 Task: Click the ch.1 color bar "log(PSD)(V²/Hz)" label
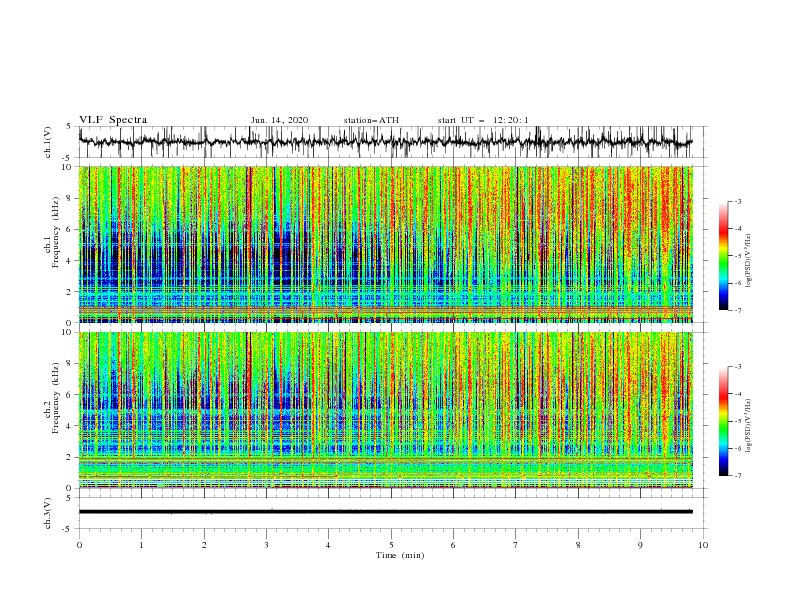tap(749, 261)
